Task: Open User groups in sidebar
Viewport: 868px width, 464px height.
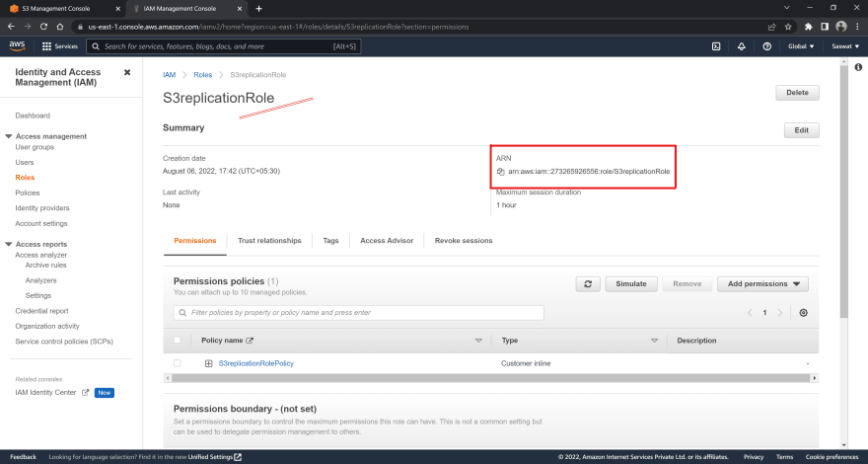Action: (35, 147)
